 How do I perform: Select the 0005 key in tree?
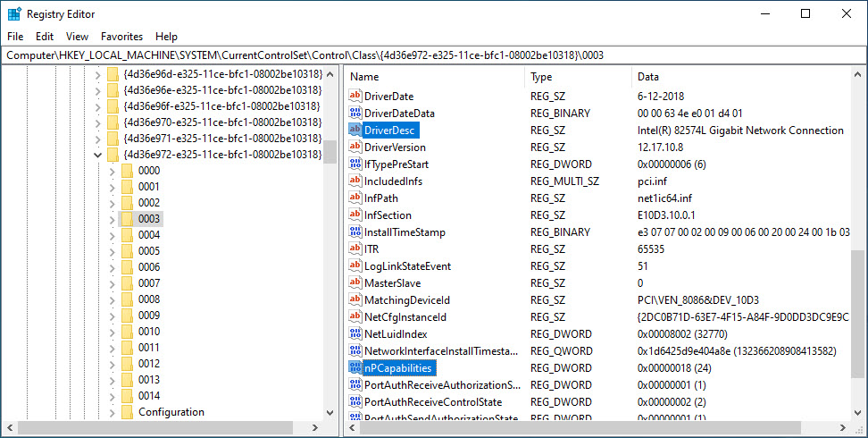tap(149, 251)
